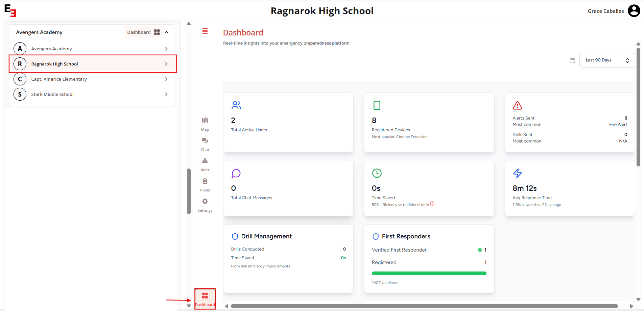Open the Map view in sidebar

pos(205,124)
